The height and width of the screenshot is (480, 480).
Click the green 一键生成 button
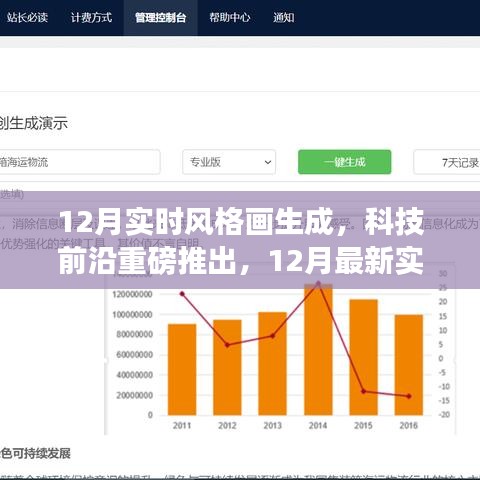(345, 162)
